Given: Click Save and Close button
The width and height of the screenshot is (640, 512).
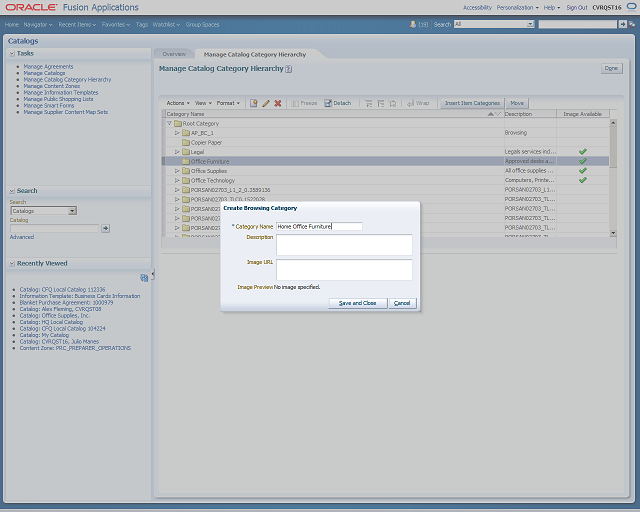Looking at the screenshot, I should 358,303.
